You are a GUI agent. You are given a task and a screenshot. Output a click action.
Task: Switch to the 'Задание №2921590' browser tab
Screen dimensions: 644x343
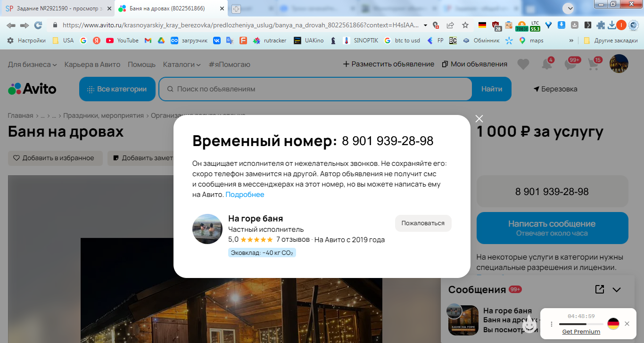click(x=58, y=8)
